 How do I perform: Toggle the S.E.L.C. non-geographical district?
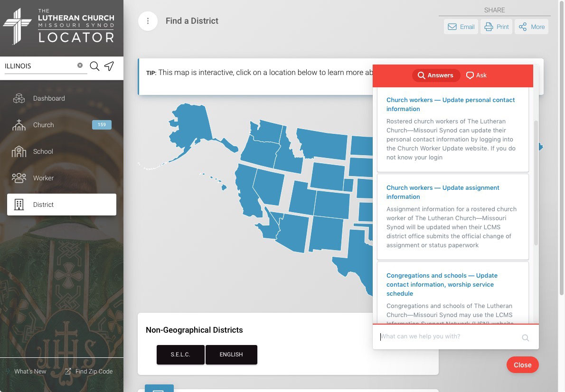180,354
